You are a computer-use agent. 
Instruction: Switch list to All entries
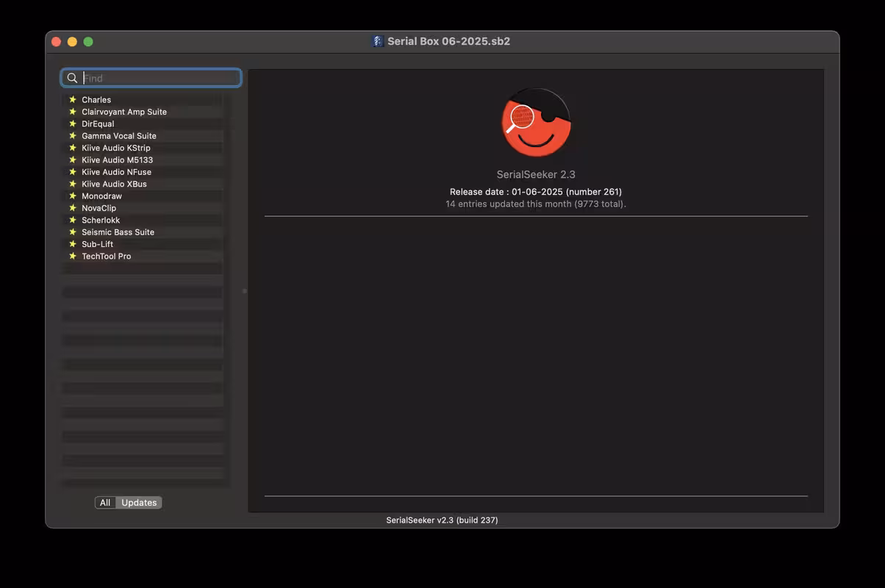click(x=105, y=503)
